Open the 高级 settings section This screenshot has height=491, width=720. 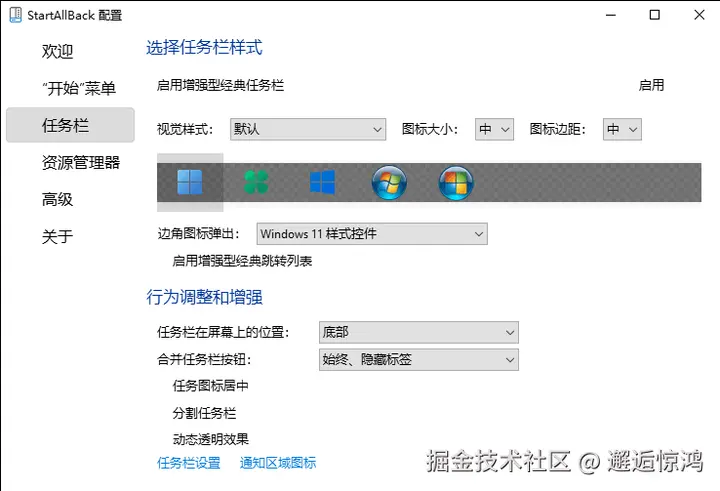click(x=57, y=199)
